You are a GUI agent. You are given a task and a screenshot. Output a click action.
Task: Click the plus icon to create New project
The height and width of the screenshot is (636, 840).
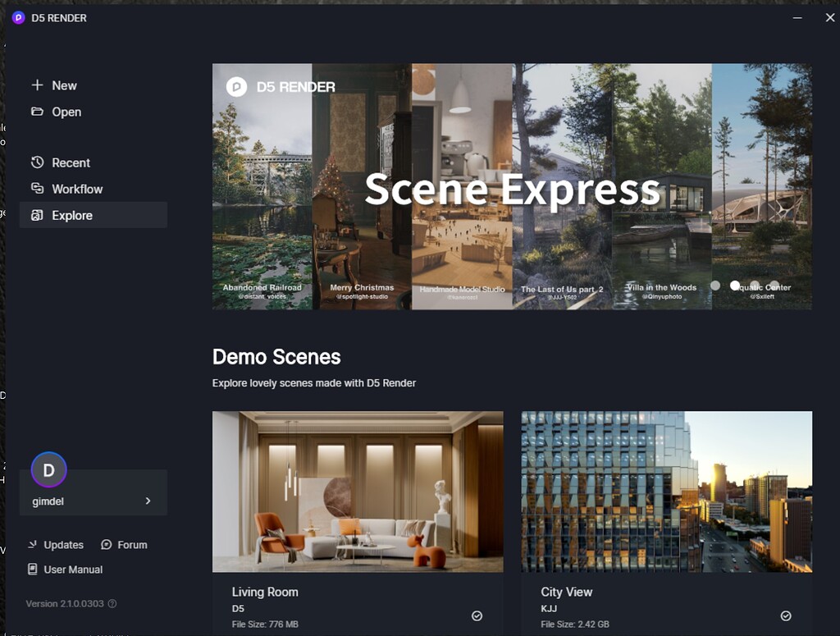pyautogui.click(x=37, y=85)
